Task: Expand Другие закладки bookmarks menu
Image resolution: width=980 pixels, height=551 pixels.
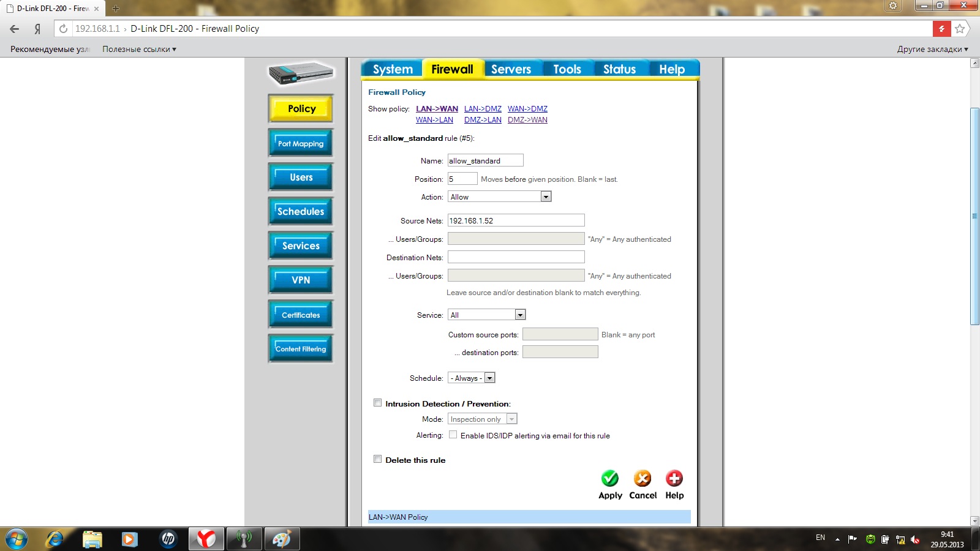Action: click(x=933, y=49)
